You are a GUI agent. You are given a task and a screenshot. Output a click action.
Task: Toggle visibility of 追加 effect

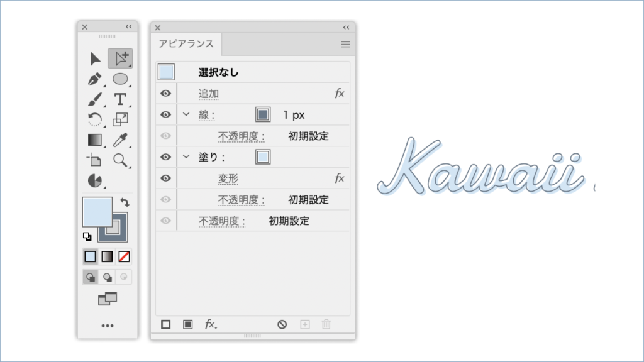(x=165, y=94)
